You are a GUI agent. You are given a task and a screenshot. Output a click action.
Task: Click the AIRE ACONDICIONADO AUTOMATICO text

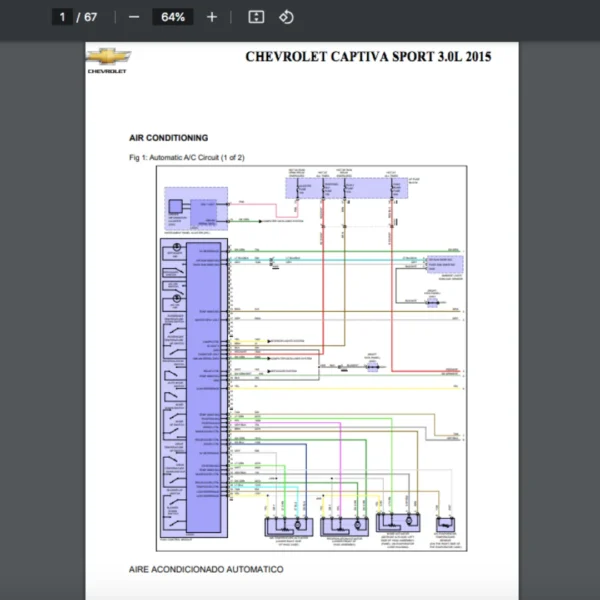[x=206, y=569]
